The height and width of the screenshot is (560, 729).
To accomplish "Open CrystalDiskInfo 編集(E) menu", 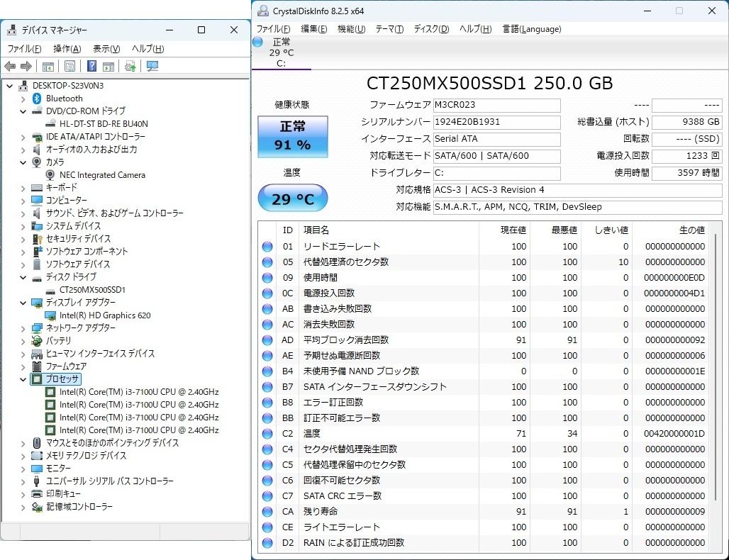I will click(314, 29).
